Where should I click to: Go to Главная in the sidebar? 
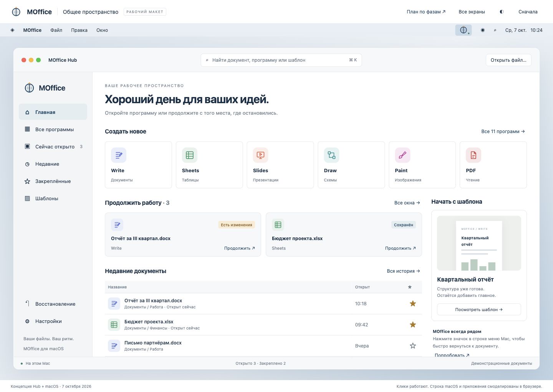(x=53, y=112)
